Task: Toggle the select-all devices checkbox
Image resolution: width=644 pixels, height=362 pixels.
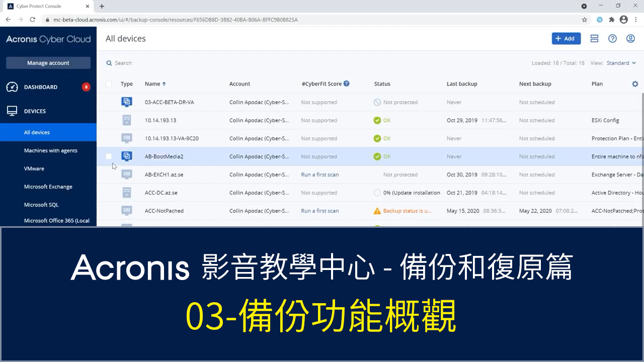Action: 109,84
